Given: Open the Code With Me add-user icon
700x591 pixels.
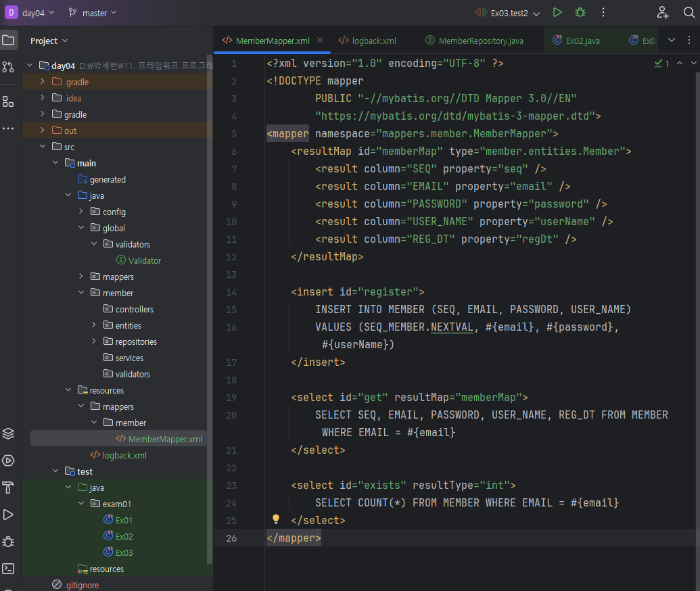Looking at the screenshot, I should pos(663,12).
